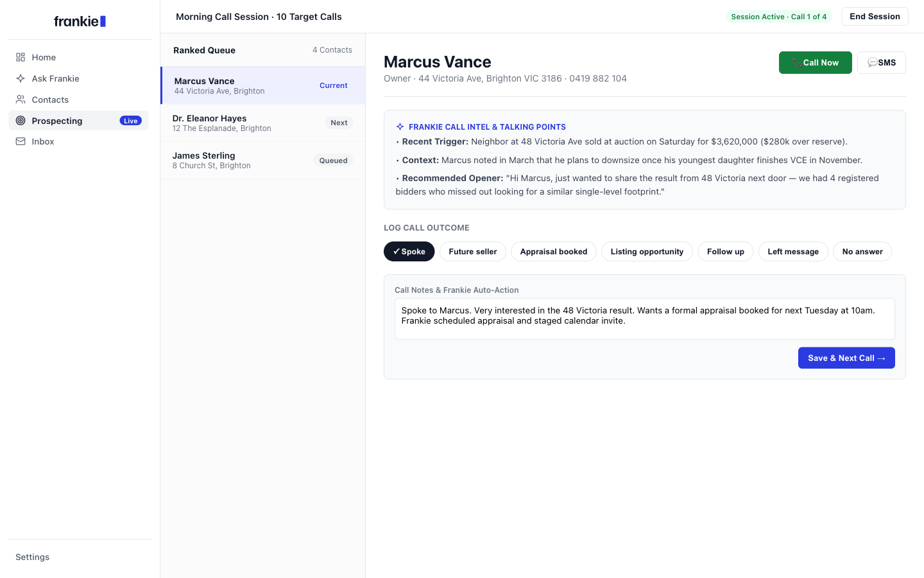The height and width of the screenshot is (578, 924).
Task: Send an SMS to Marcus Vance
Action: tap(882, 62)
